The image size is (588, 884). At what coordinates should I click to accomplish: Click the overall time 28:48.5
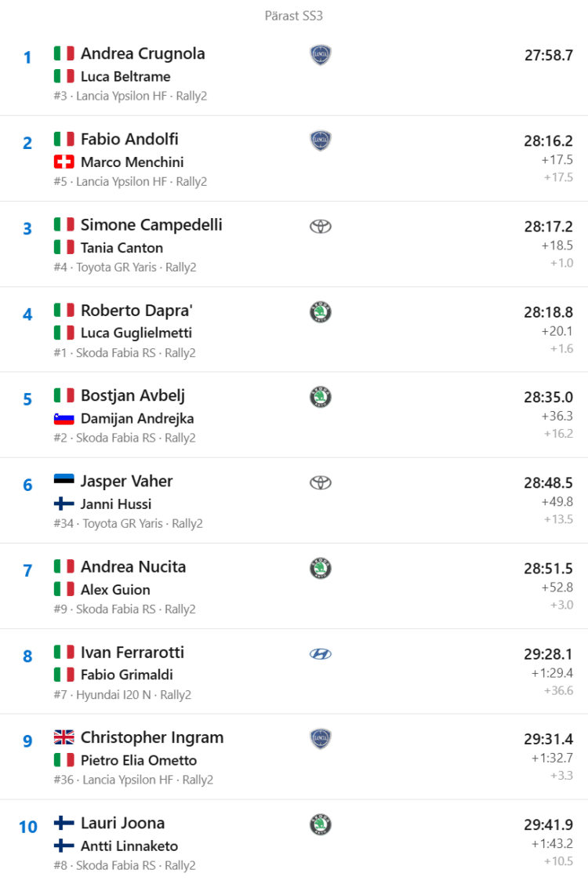coord(548,482)
